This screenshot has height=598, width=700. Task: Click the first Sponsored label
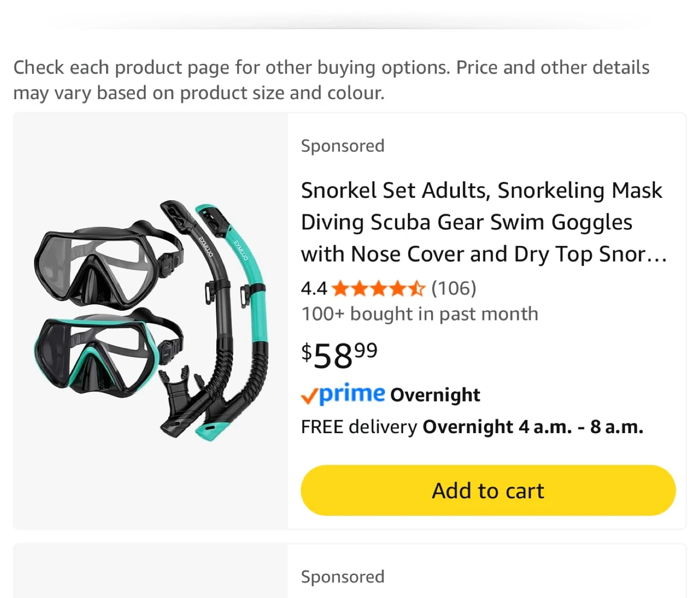click(343, 146)
